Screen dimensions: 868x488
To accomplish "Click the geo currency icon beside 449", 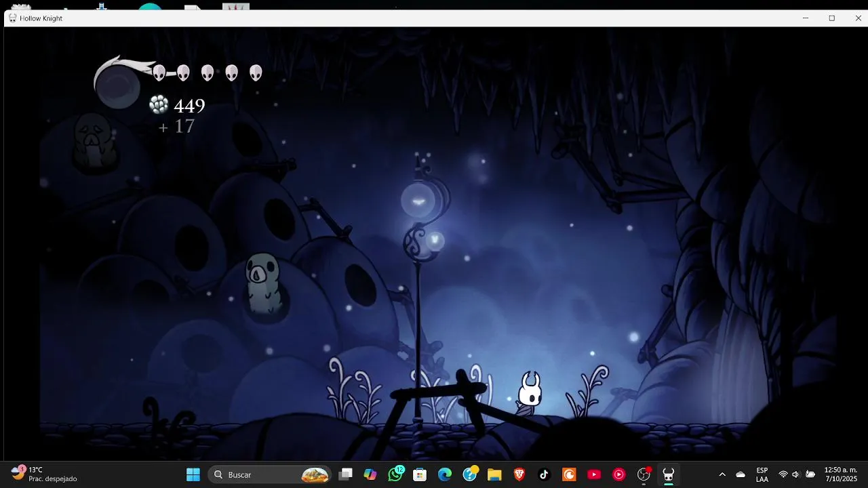I will click(x=159, y=104).
